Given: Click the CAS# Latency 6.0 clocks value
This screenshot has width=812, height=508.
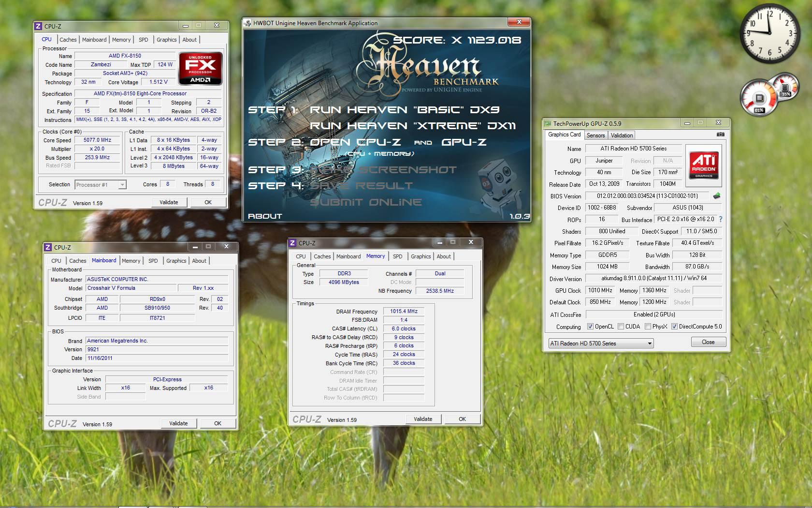Looking at the screenshot, I should tap(404, 329).
